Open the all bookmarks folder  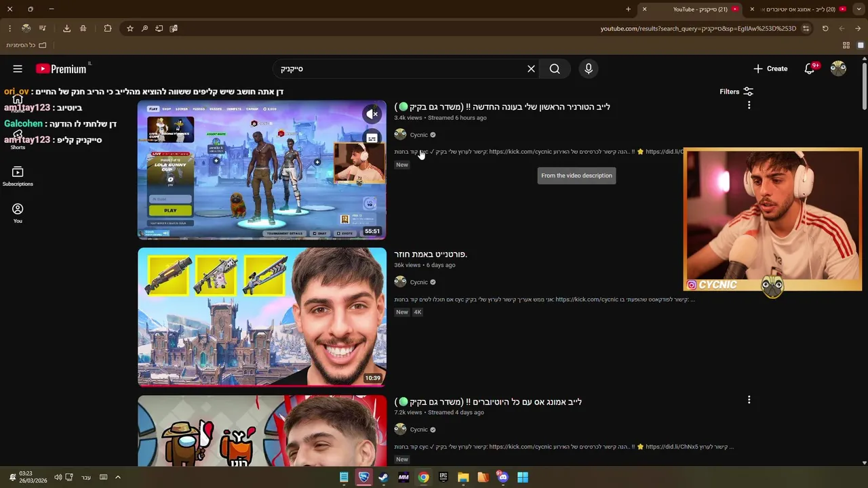pos(26,45)
